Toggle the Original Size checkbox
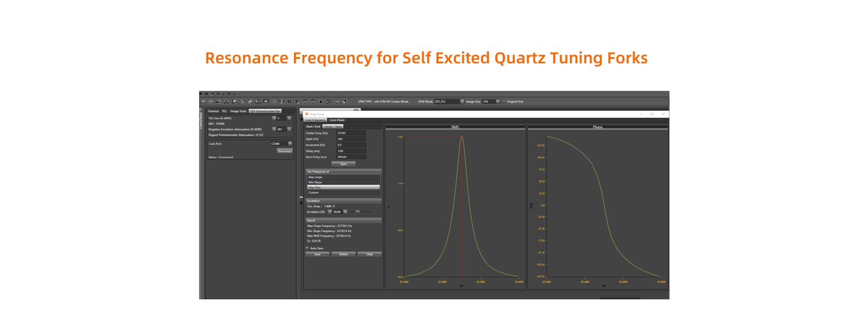 [x=504, y=101]
